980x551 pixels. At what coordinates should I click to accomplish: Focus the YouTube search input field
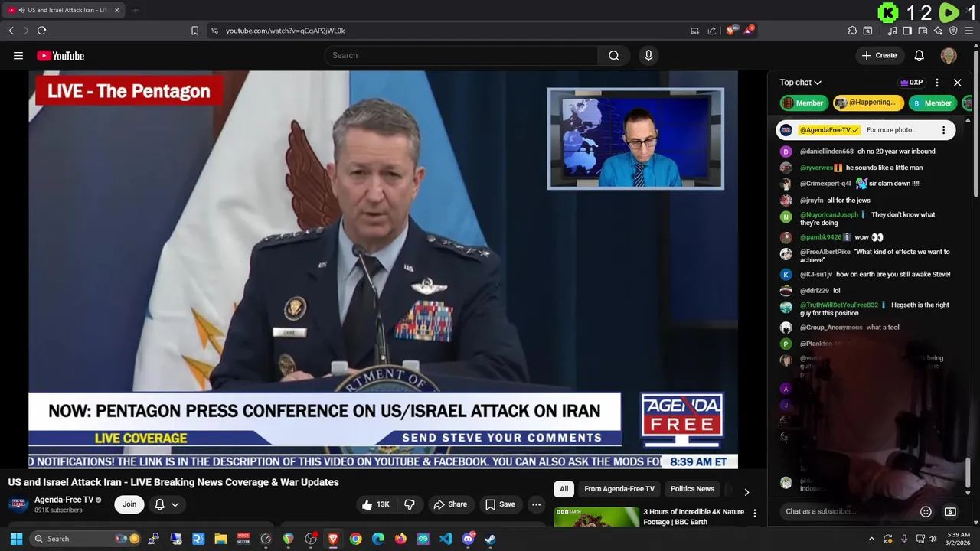[461, 55]
